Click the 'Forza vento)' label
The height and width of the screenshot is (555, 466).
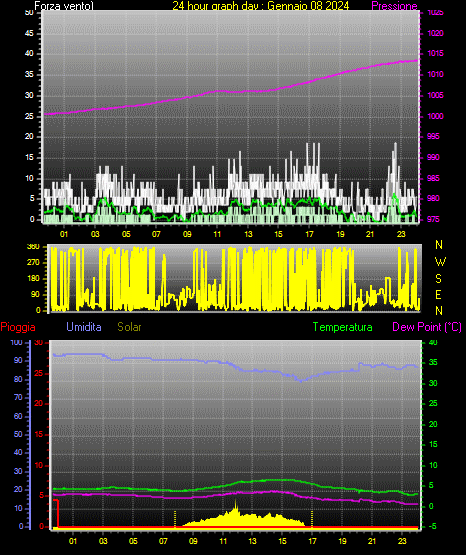pos(64,6)
